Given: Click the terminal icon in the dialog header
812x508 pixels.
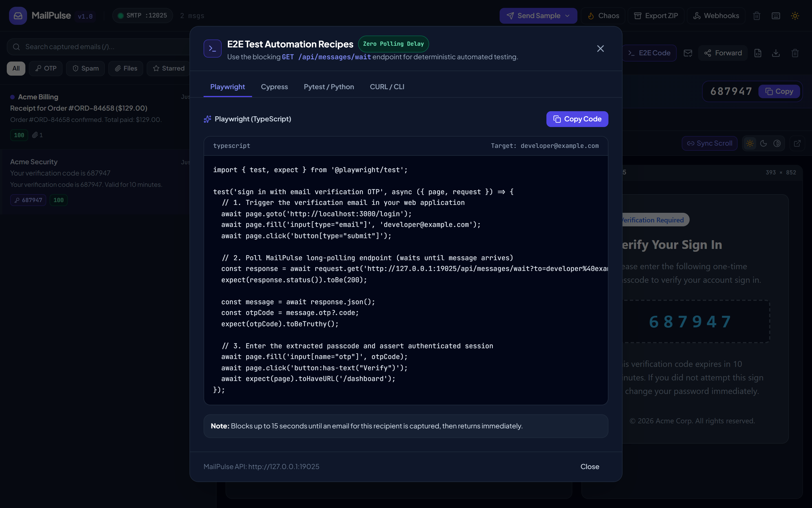Looking at the screenshot, I should coord(212,49).
